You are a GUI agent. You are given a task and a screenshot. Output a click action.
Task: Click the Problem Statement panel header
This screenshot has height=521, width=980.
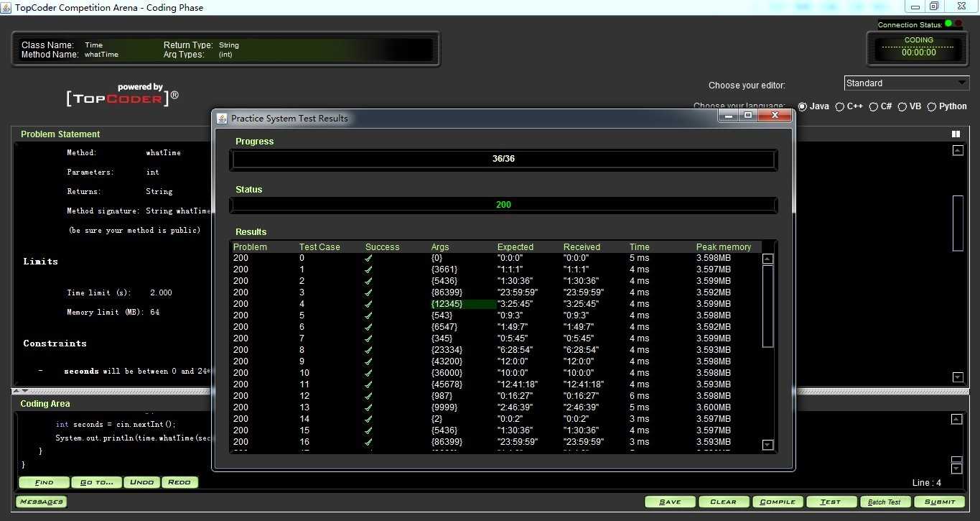pos(60,134)
